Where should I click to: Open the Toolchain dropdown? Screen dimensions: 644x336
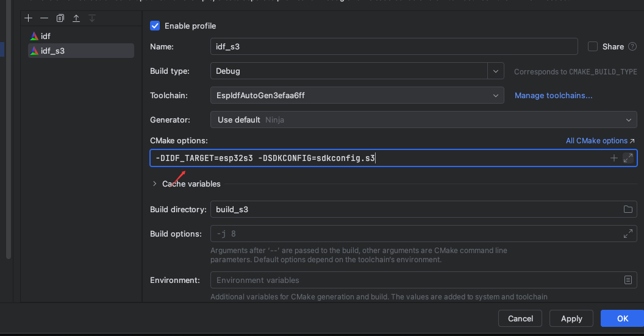496,95
